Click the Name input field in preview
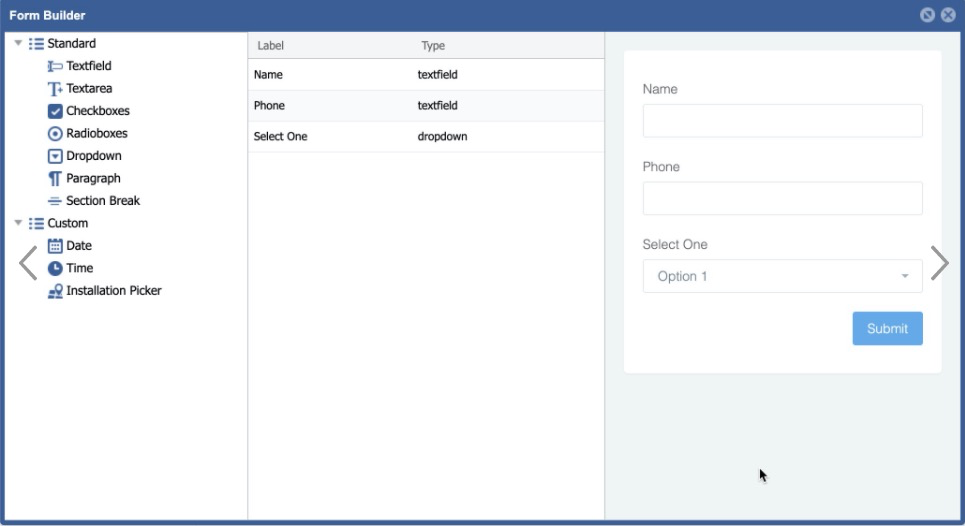 click(x=782, y=121)
